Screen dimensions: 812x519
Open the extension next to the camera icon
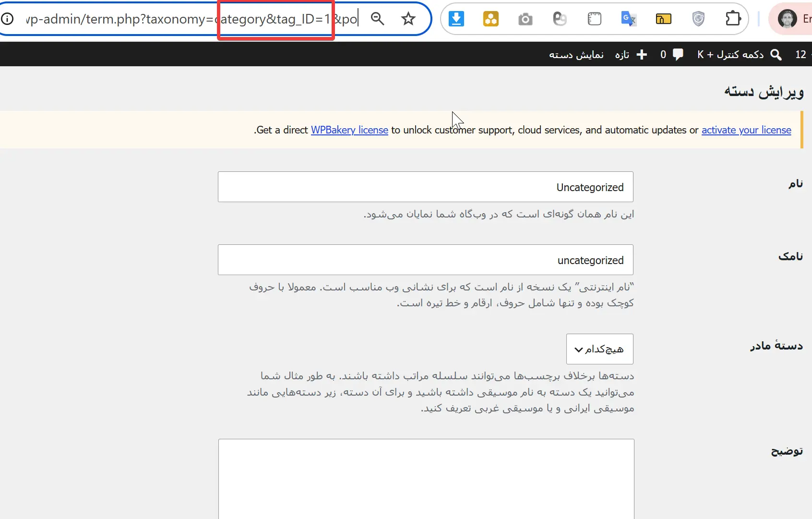pos(560,19)
